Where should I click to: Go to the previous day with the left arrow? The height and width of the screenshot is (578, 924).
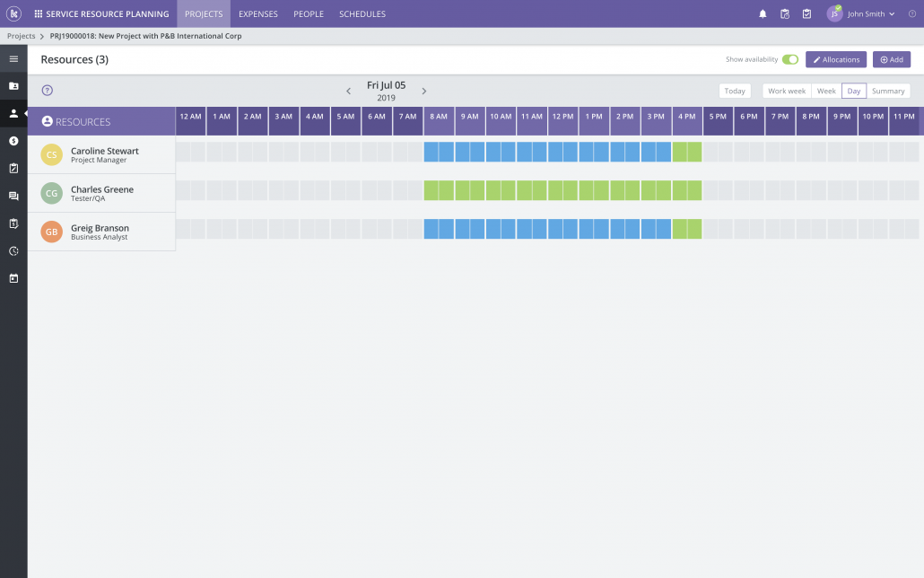[348, 91]
